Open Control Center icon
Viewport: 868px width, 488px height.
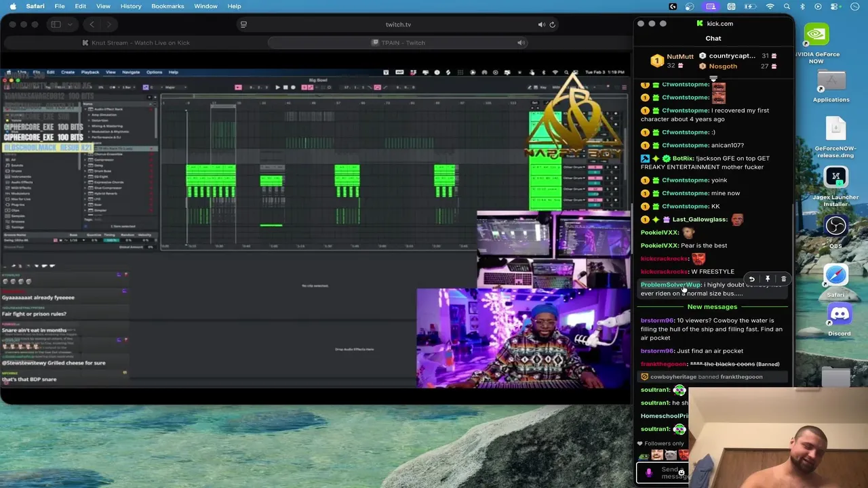coord(836,6)
